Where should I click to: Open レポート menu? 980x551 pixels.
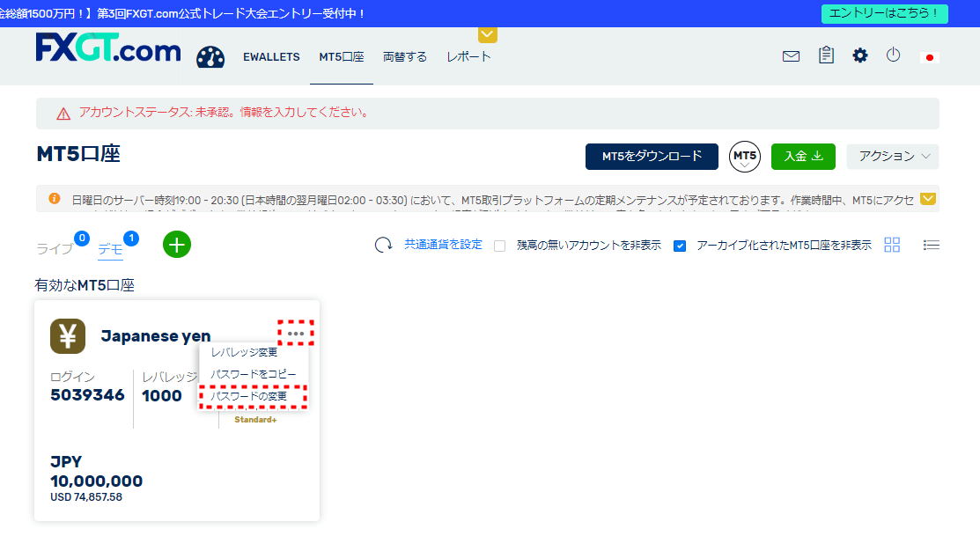point(468,57)
